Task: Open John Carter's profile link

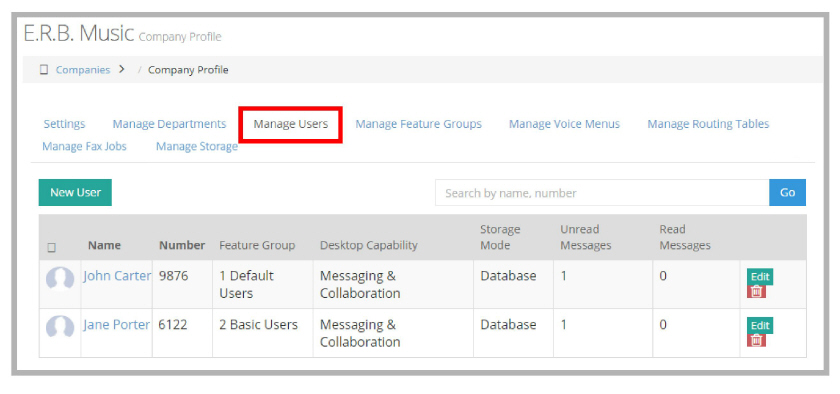Action: click(x=117, y=276)
